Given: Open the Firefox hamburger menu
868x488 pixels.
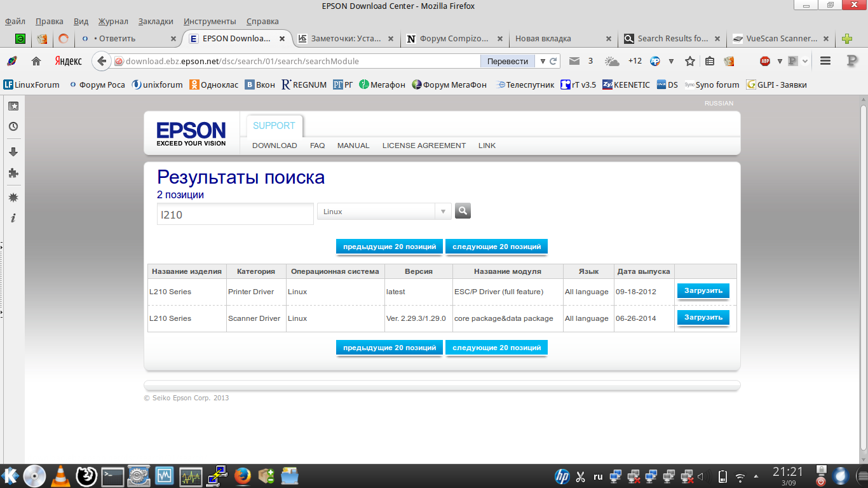Looking at the screenshot, I should pyautogui.click(x=825, y=62).
